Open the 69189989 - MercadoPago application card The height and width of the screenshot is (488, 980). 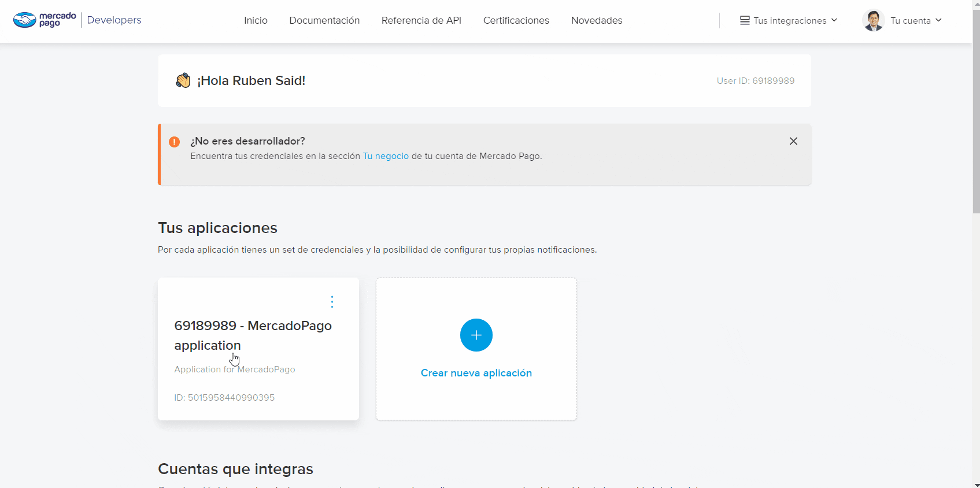pos(253,335)
